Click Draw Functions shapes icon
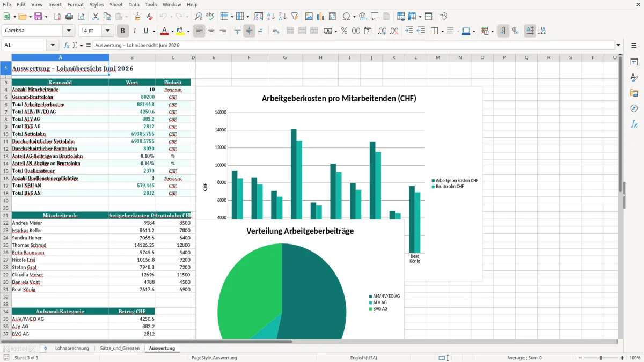Viewport: 644px width, 362px height. (x=443, y=17)
